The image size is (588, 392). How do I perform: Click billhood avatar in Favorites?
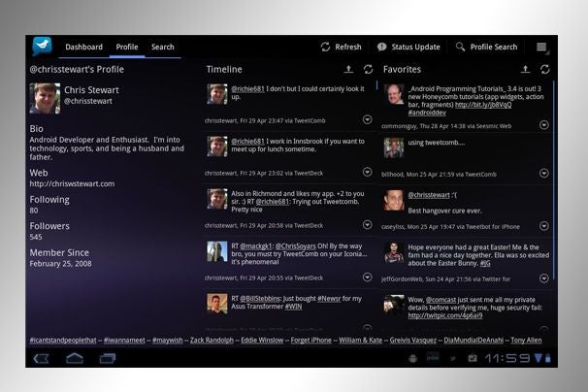point(394,147)
